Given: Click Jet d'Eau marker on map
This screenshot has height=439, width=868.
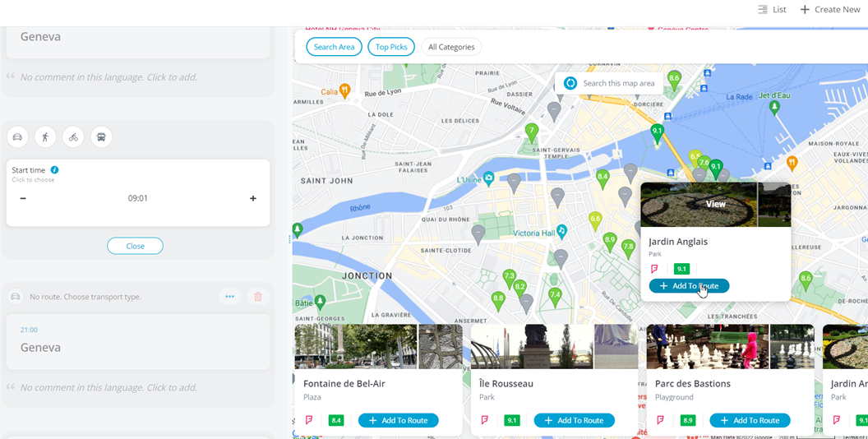Looking at the screenshot, I should pyautogui.click(x=774, y=106).
